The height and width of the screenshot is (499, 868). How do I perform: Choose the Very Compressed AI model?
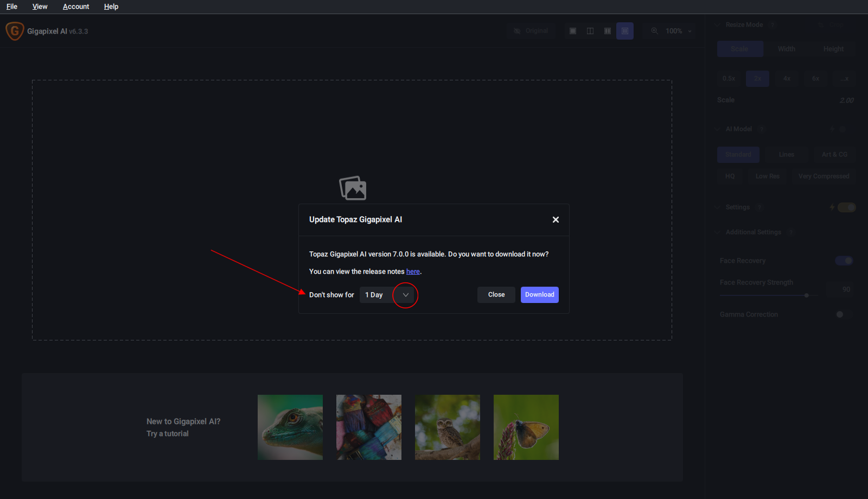(824, 176)
